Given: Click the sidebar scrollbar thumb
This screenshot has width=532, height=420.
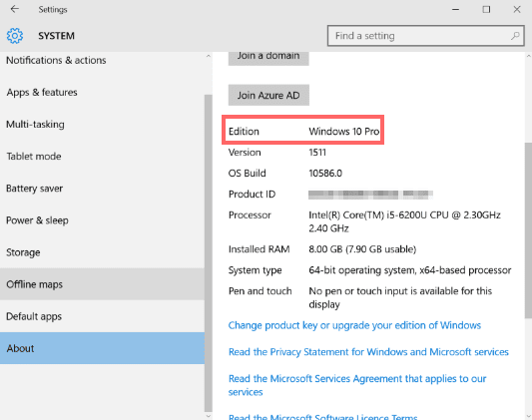Looking at the screenshot, I should [209, 252].
